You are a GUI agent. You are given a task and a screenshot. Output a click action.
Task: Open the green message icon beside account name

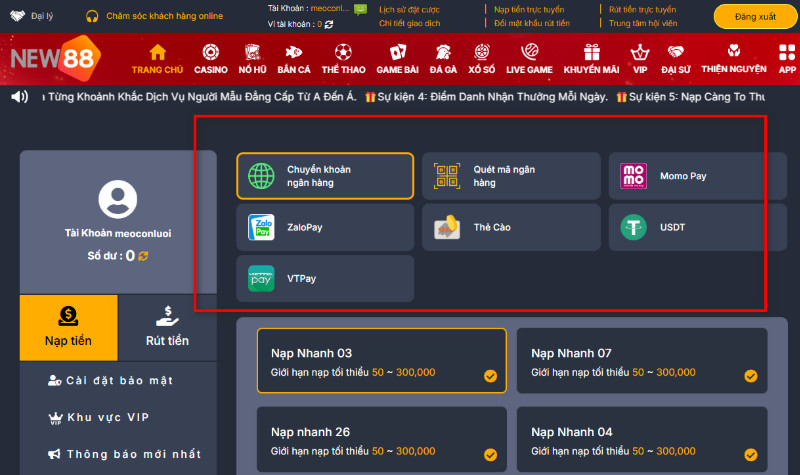pyautogui.click(x=360, y=9)
